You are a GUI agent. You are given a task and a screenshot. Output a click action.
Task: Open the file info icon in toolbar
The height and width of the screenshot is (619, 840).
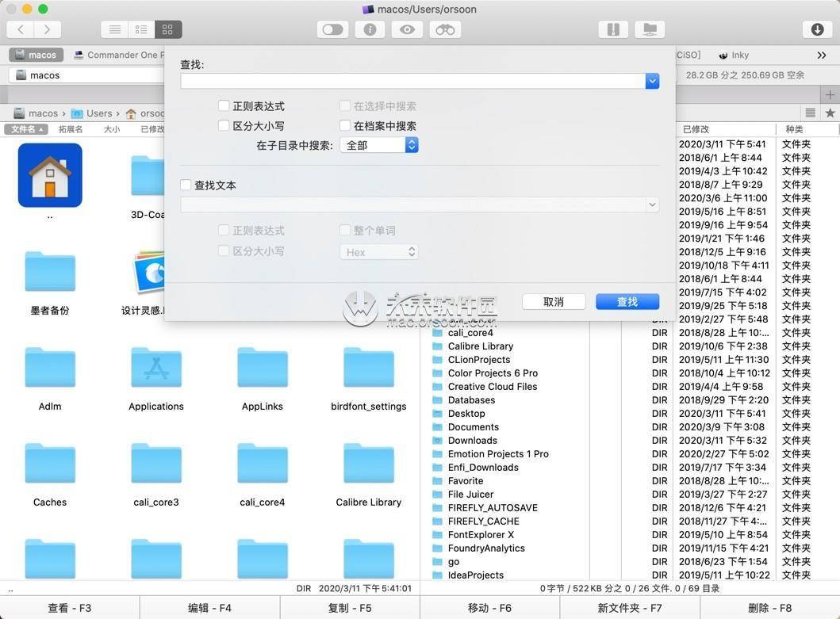click(x=370, y=29)
